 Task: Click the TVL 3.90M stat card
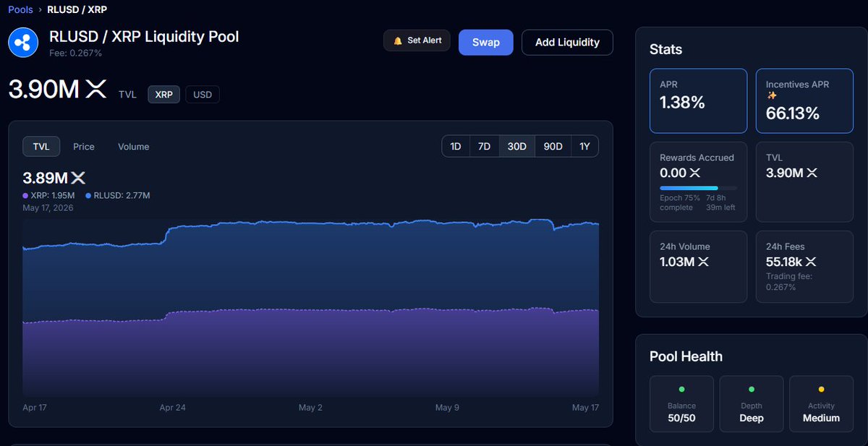[x=804, y=181]
